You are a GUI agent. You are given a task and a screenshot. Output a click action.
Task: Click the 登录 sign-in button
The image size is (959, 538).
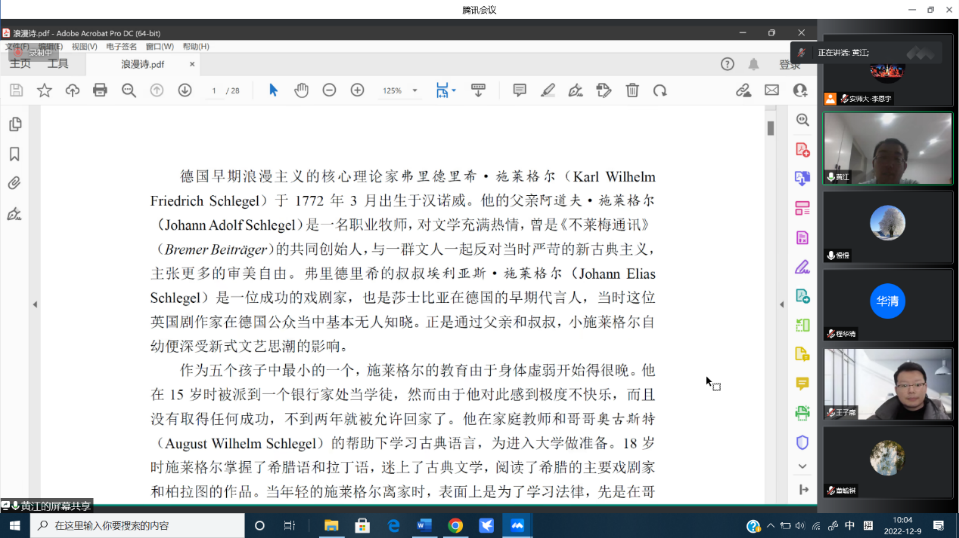(x=789, y=64)
